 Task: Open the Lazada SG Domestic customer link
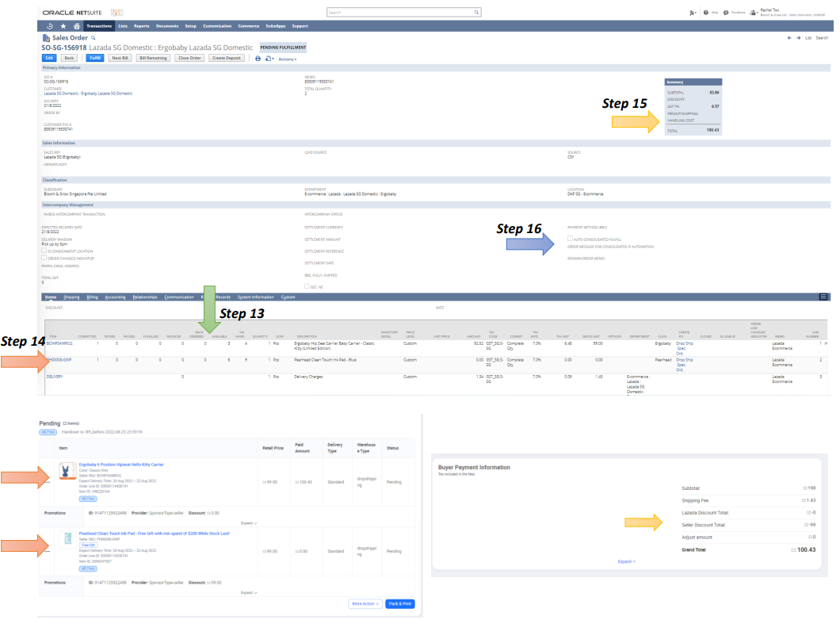pos(88,94)
